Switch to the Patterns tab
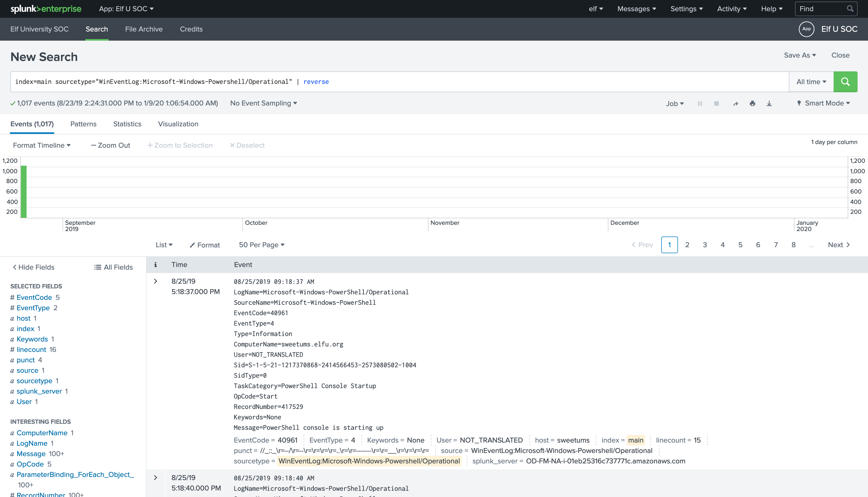 pyautogui.click(x=83, y=124)
